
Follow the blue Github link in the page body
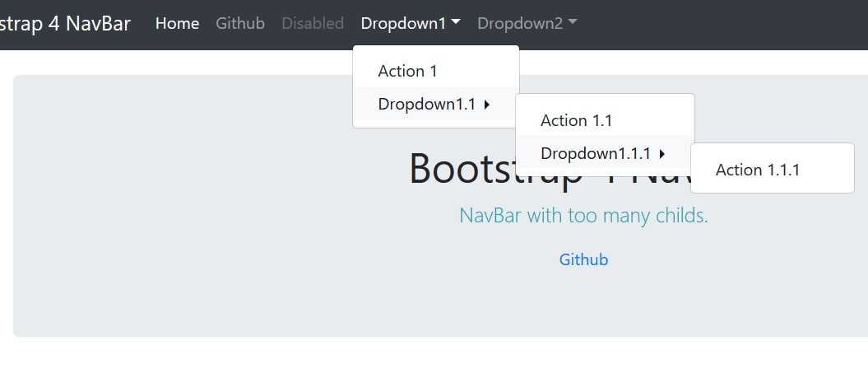pos(583,259)
